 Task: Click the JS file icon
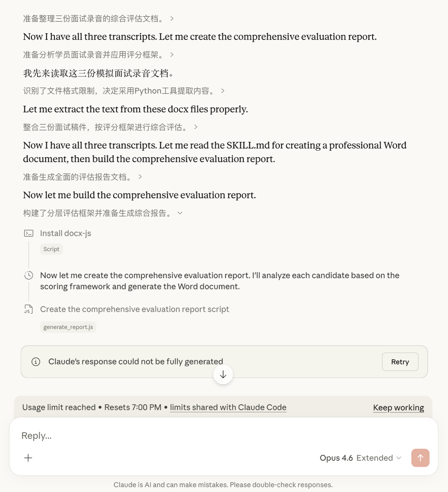pyautogui.click(x=28, y=309)
